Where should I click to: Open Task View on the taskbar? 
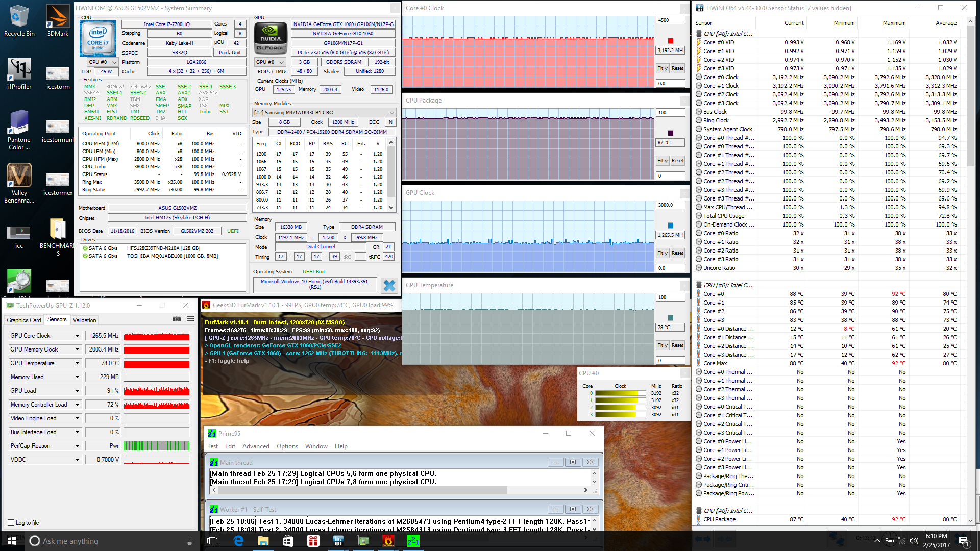click(212, 541)
